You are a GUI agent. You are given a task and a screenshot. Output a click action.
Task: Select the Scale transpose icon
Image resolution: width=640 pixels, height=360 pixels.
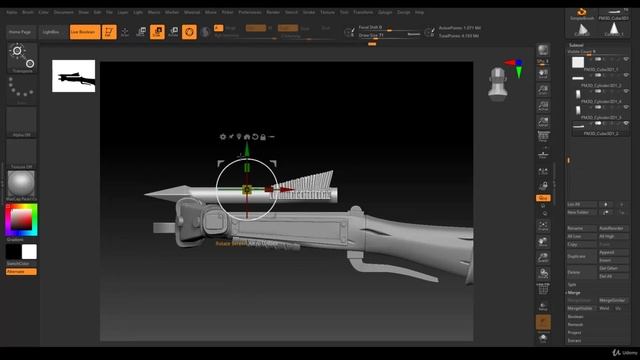click(x=157, y=32)
